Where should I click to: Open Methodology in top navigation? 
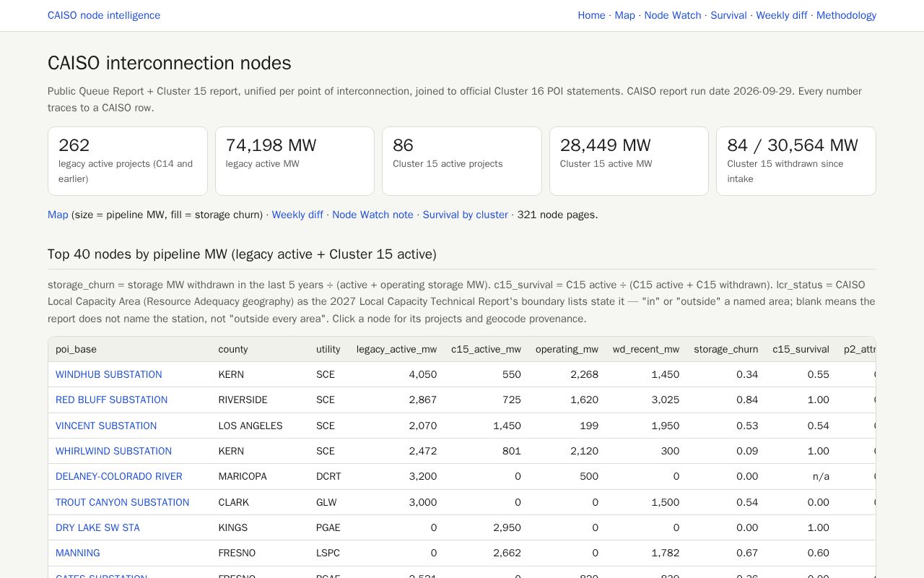[x=846, y=15]
